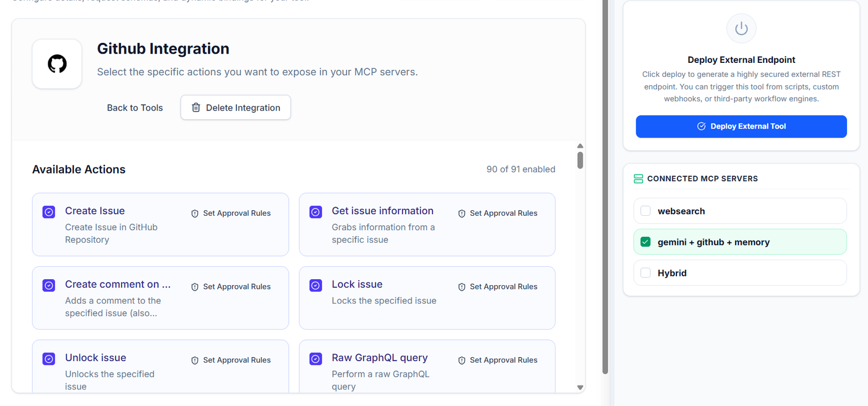Open Set Approval Rules for Get issue information

498,213
